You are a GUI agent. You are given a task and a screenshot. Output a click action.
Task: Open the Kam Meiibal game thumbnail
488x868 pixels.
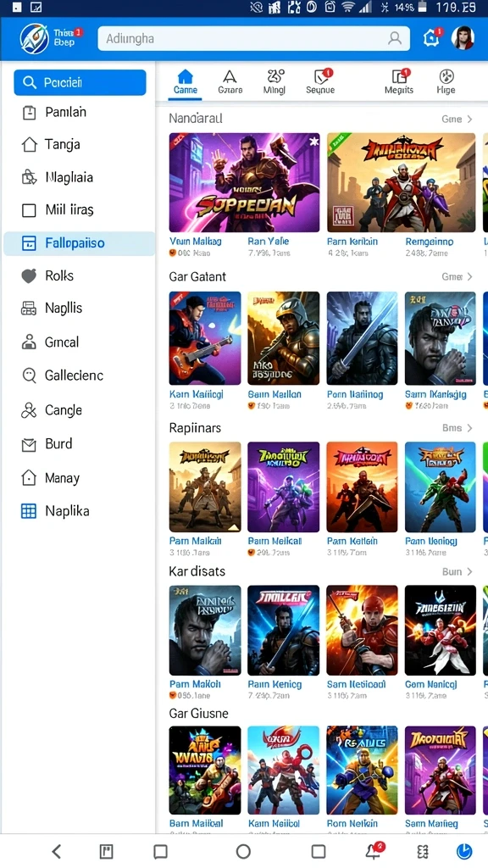283,771
